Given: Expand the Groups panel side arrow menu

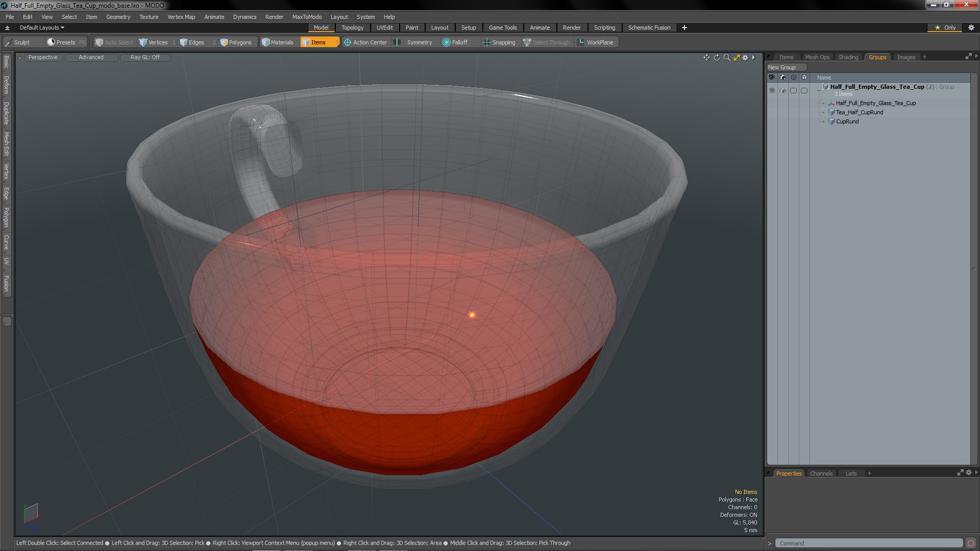Looking at the screenshot, I should pyautogui.click(x=976, y=56).
